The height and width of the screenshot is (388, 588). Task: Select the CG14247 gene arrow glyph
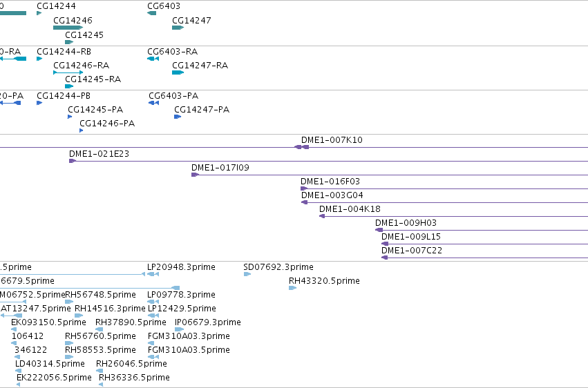click(178, 28)
